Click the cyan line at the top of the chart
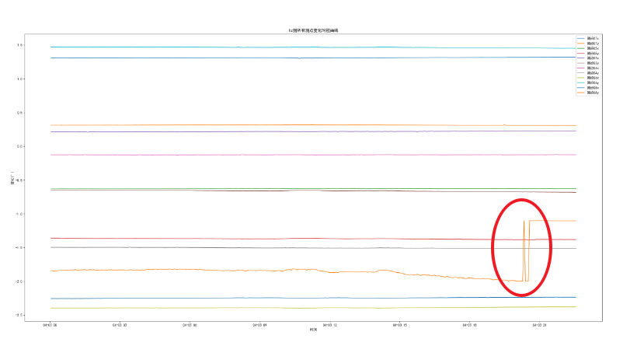Viewport: 644px width, 353px height. (x=233, y=47)
